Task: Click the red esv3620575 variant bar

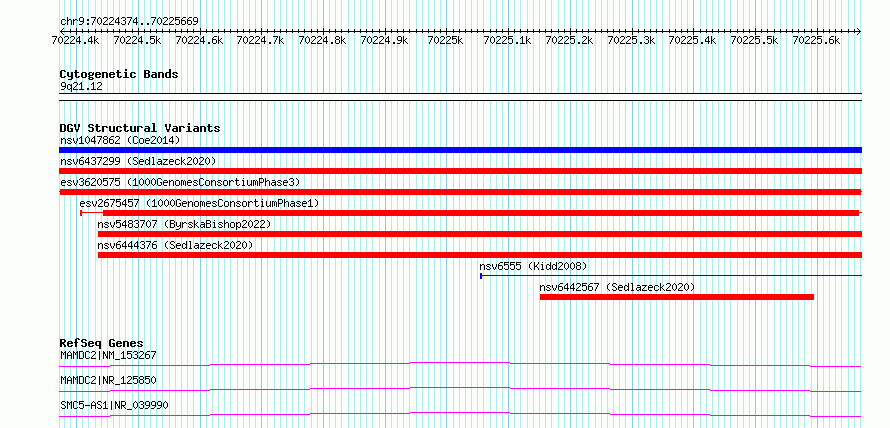Action: [460, 192]
